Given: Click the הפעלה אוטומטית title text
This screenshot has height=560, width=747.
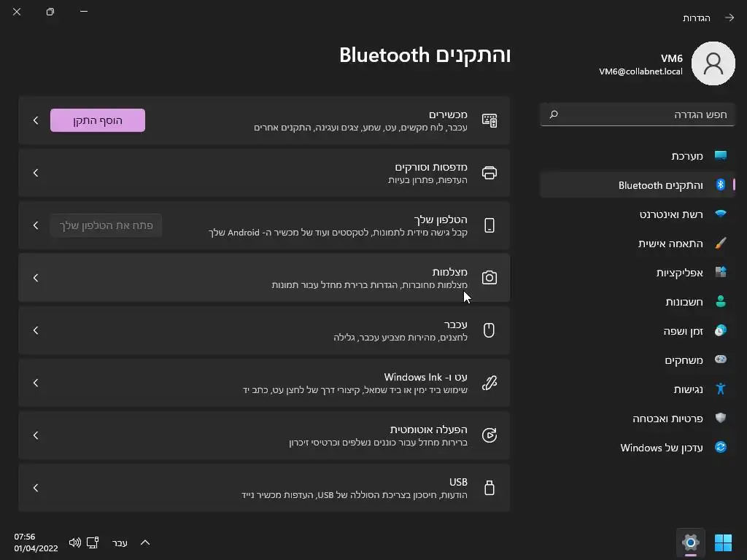Looking at the screenshot, I should point(429,429).
